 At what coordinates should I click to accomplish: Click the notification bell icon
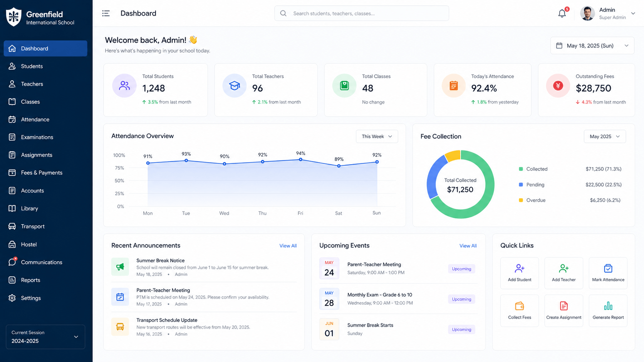click(x=562, y=13)
